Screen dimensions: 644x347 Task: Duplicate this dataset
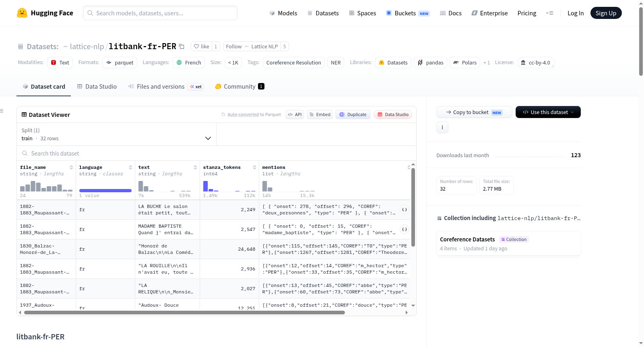coord(353,114)
